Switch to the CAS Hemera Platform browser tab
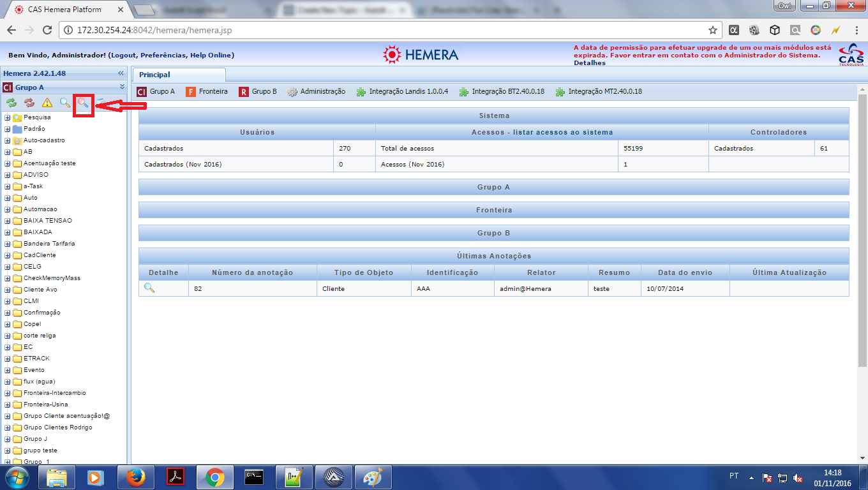 coord(67,10)
